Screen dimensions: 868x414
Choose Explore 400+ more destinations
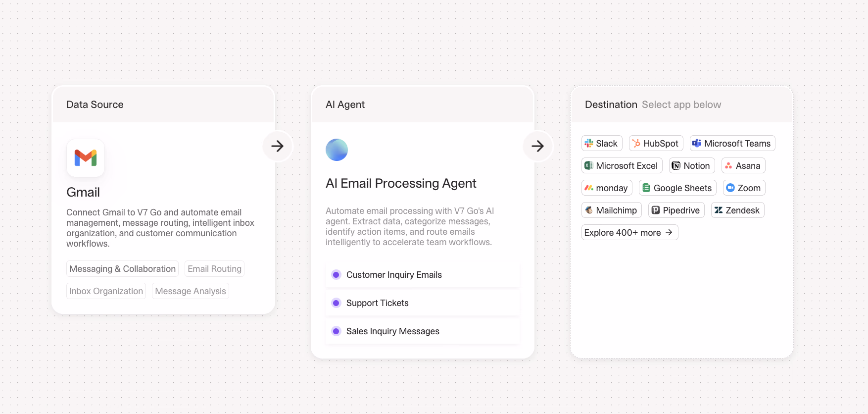[x=630, y=232]
